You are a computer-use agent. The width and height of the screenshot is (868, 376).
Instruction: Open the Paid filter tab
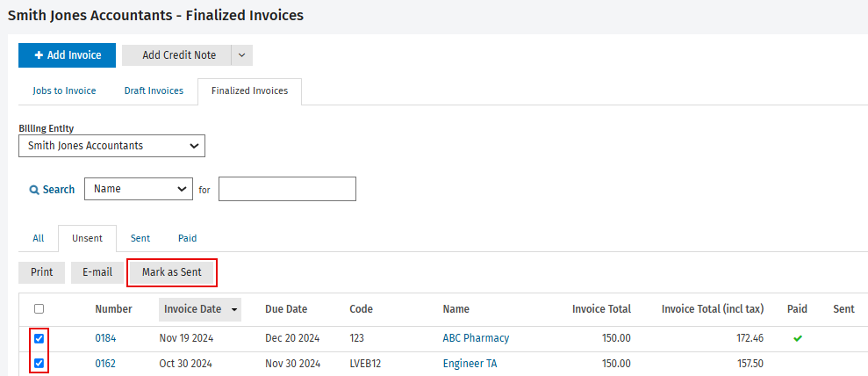pos(187,239)
